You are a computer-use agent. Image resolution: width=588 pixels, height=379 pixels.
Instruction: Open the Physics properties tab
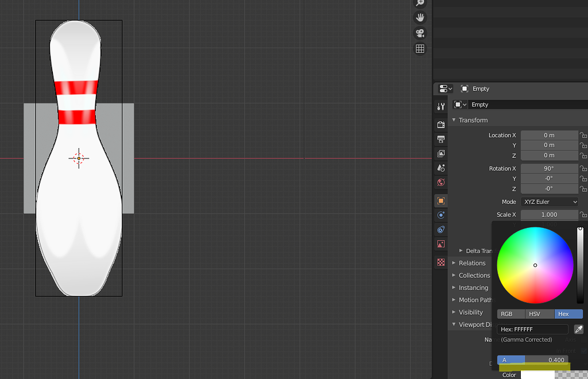click(x=440, y=229)
